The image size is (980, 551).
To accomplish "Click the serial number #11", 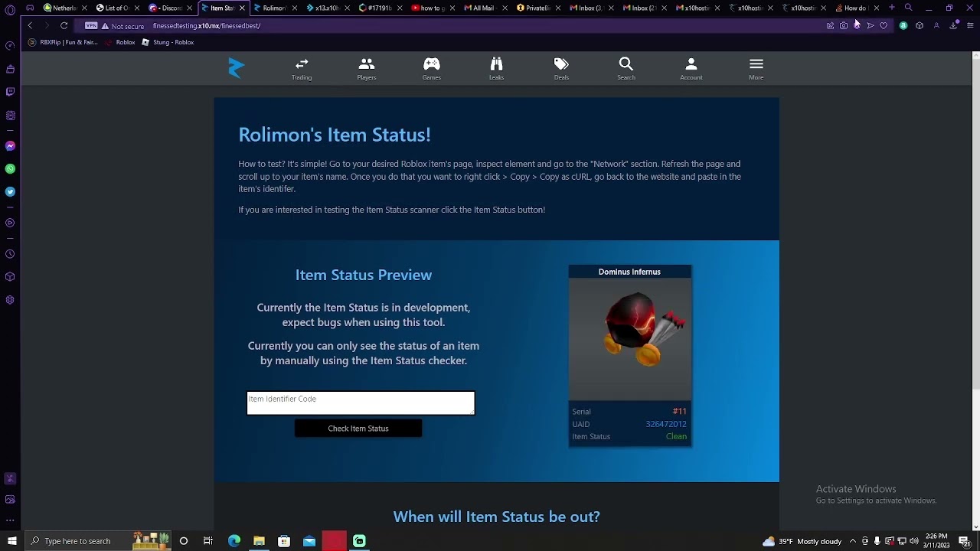I will (679, 412).
